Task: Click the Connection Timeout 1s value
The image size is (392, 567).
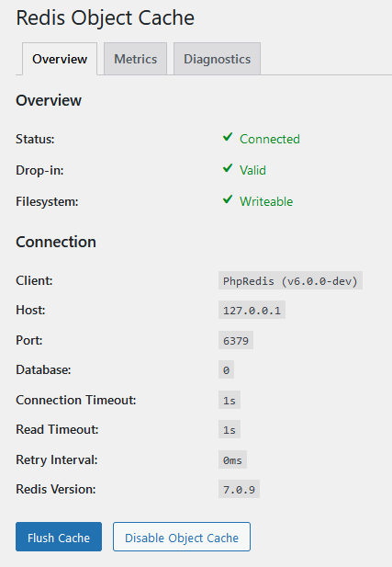Action: tap(230, 400)
